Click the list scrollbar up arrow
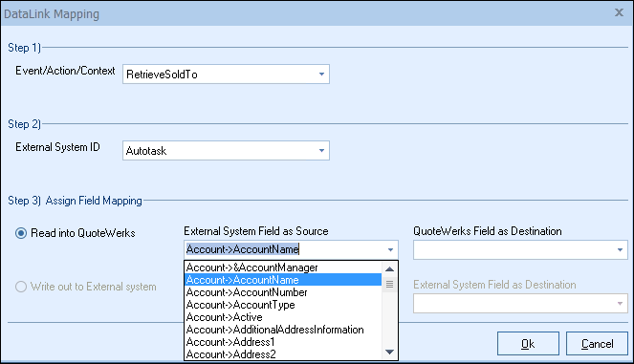634x364 pixels. [389, 268]
